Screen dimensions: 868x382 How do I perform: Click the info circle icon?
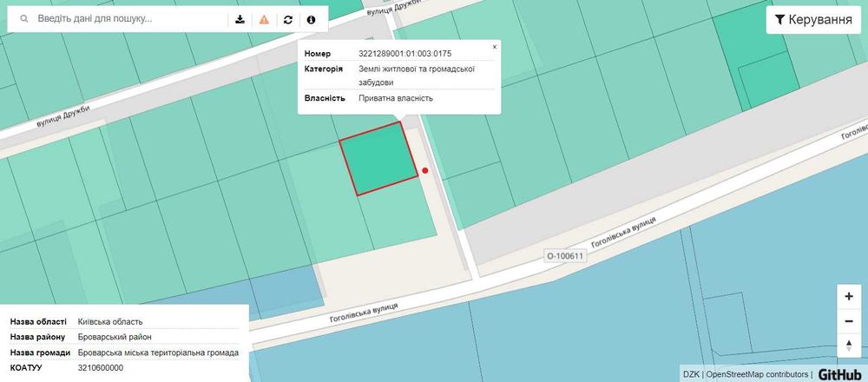(x=311, y=19)
